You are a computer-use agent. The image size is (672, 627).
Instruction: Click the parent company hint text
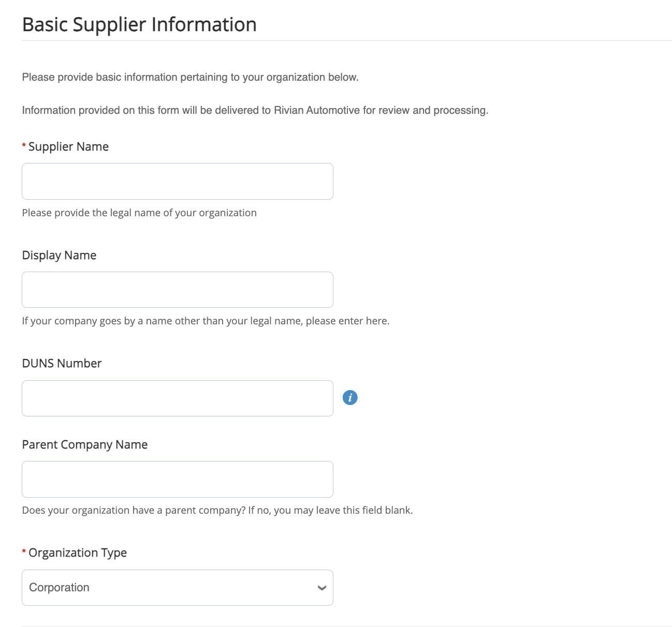pyautogui.click(x=217, y=511)
